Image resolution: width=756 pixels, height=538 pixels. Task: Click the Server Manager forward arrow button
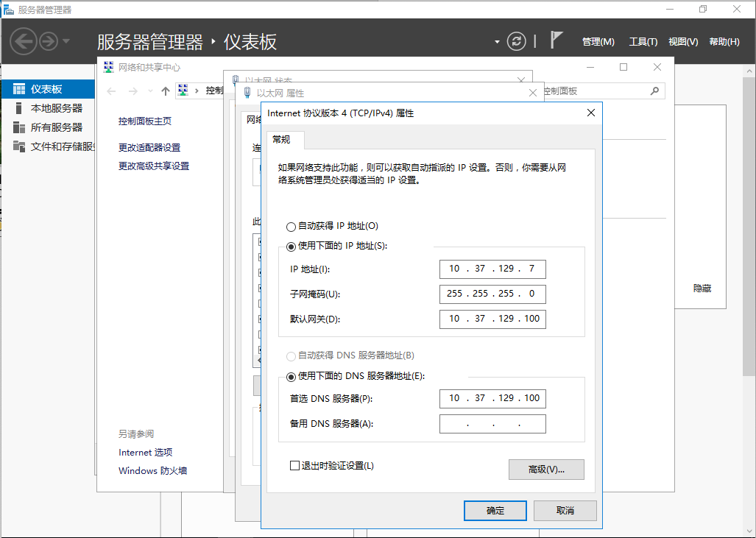click(x=48, y=41)
